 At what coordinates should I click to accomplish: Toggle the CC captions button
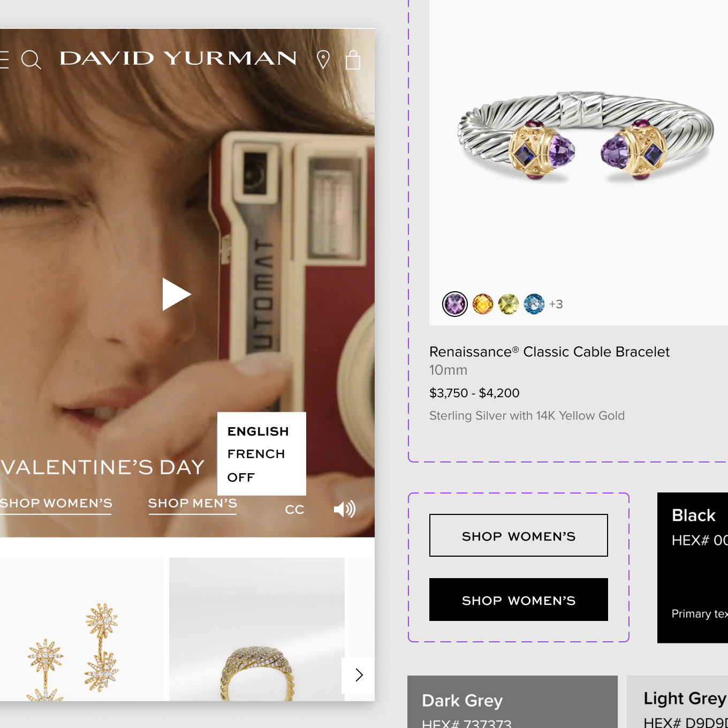[294, 510]
